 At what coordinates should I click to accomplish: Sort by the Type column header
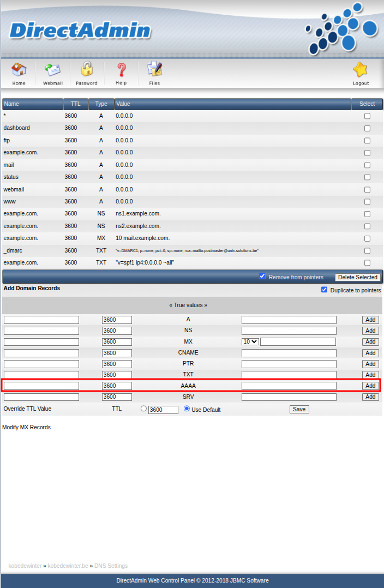point(101,104)
